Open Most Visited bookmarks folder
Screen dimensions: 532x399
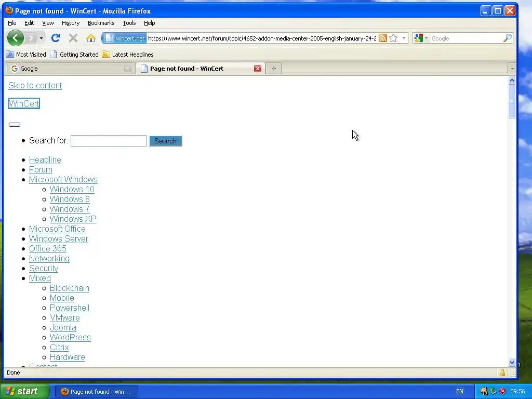click(x=26, y=54)
